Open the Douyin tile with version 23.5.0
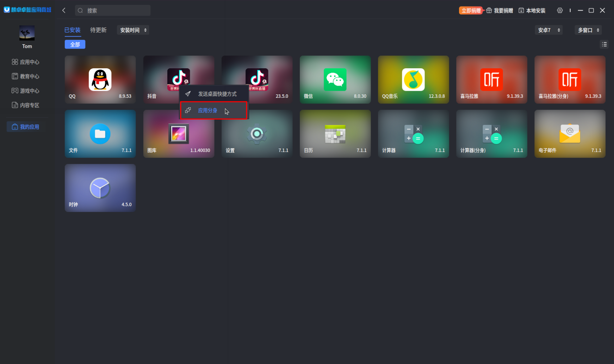The image size is (614, 364). 257,80
